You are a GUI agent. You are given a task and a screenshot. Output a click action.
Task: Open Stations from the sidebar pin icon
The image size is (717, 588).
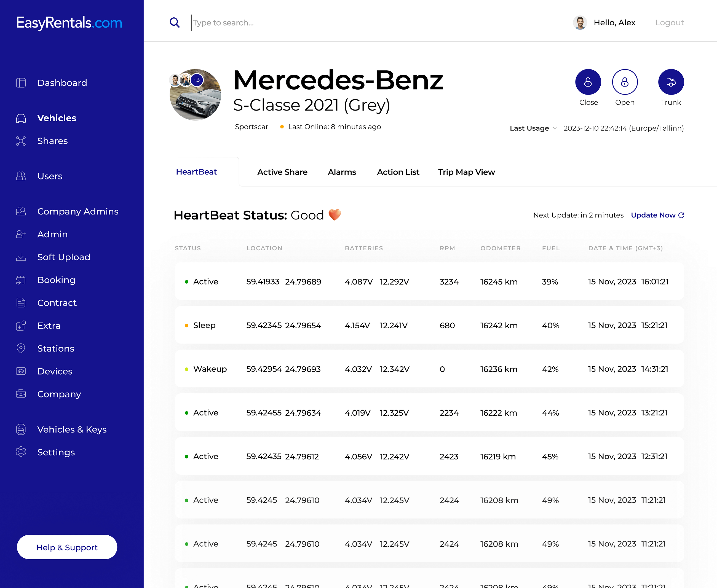coord(21,348)
